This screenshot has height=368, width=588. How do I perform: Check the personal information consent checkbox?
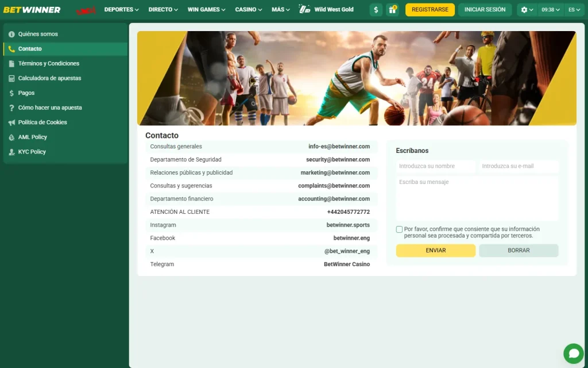399,229
